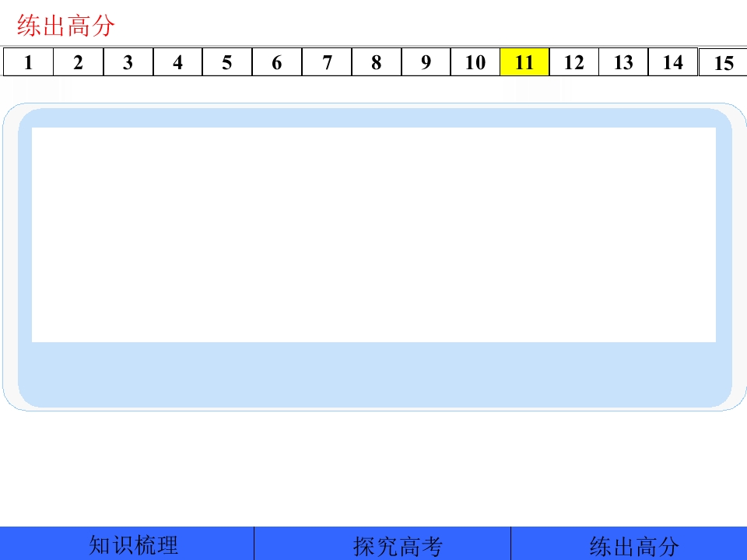Click question number 6 cell
Screen dimensions: 747x560
pos(276,62)
